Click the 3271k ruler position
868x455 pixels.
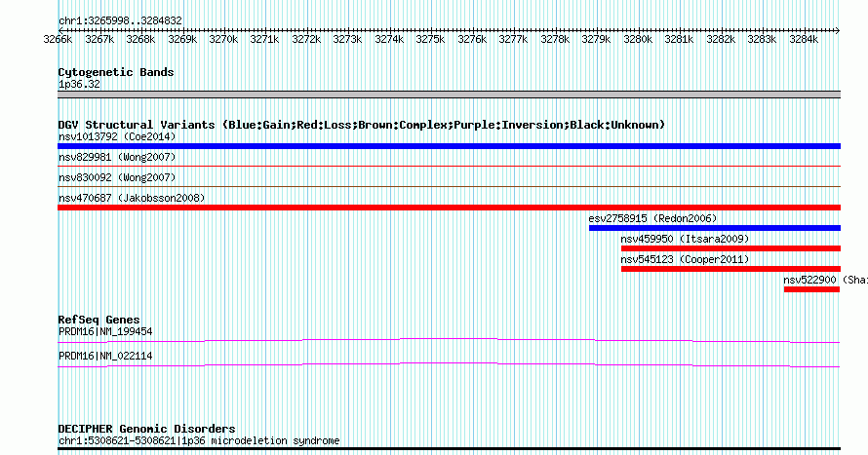264,39
